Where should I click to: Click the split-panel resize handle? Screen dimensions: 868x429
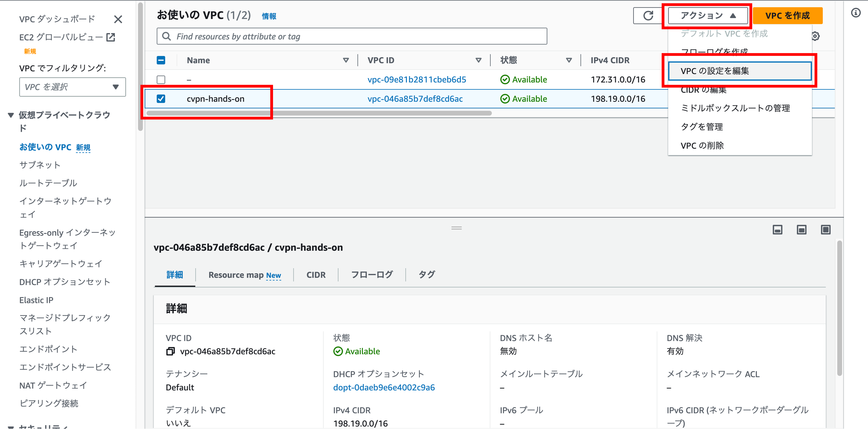pyautogui.click(x=456, y=228)
